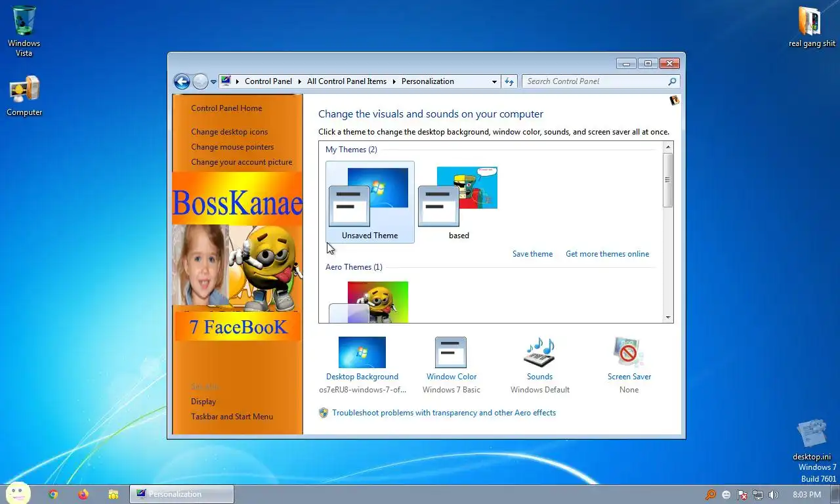This screenshot has width=840, height=504.
Task: Open Taskbar and Start Menu link
Action: point(232,417)
